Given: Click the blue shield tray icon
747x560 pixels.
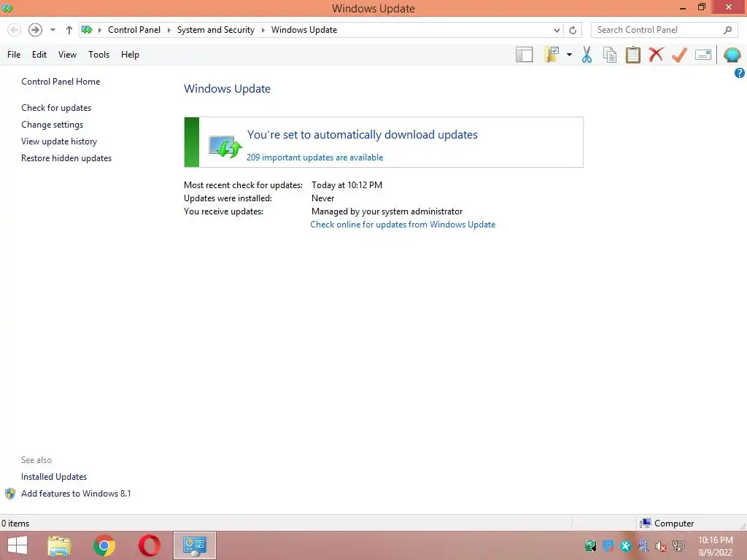Looking at the screenshot, I should pyautogui.click(x=608, y=545).
